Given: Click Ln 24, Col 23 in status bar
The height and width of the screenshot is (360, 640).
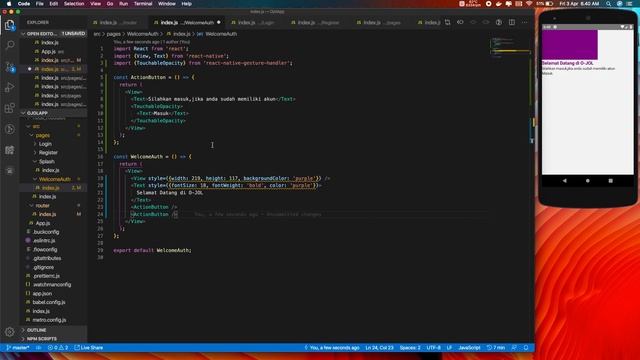Looking at the screenshot, I should click(x=379, y=348).
